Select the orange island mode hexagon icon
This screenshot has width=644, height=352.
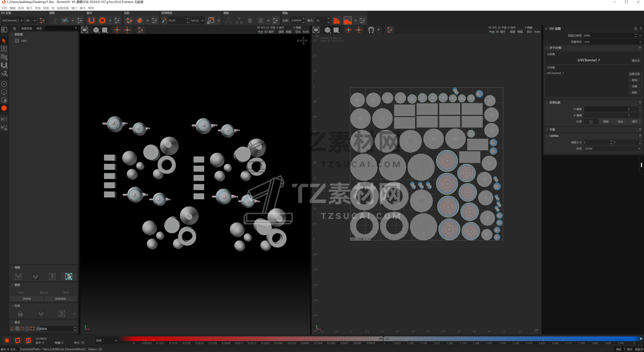point(4,108)
